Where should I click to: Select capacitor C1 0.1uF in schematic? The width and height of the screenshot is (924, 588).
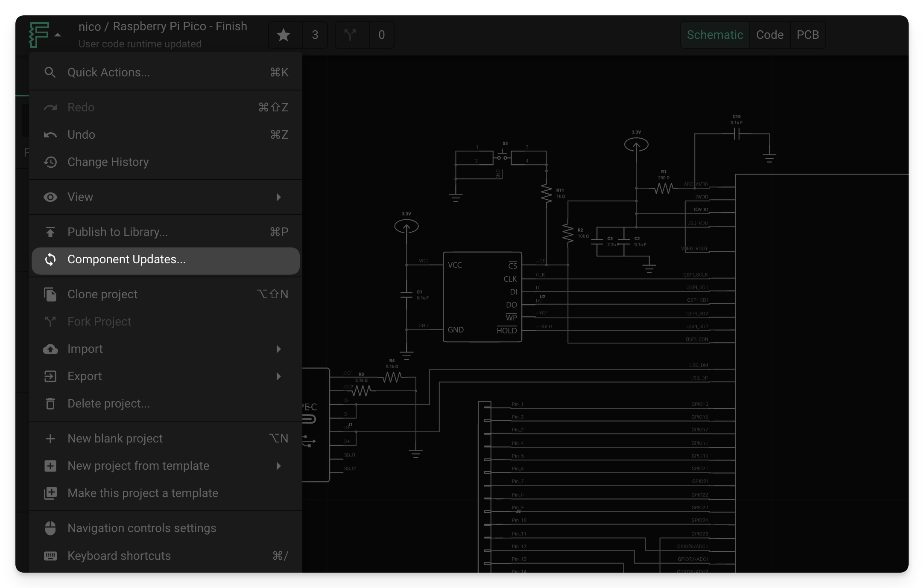click(x=406, y=294)
